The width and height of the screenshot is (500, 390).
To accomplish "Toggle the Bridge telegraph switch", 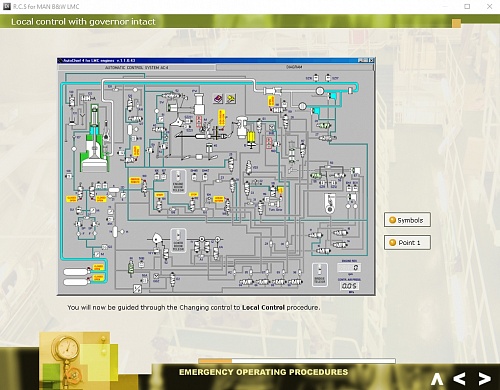I will [x=320, y=275].
